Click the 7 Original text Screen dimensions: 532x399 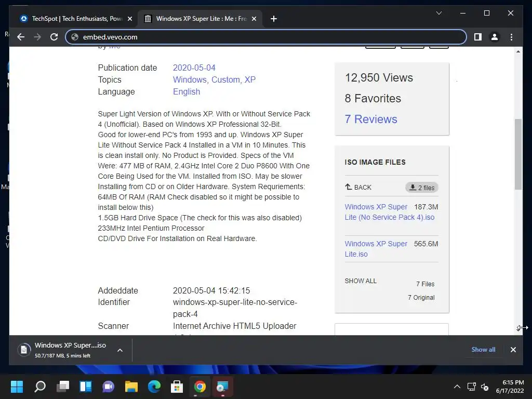pos(421,298)
